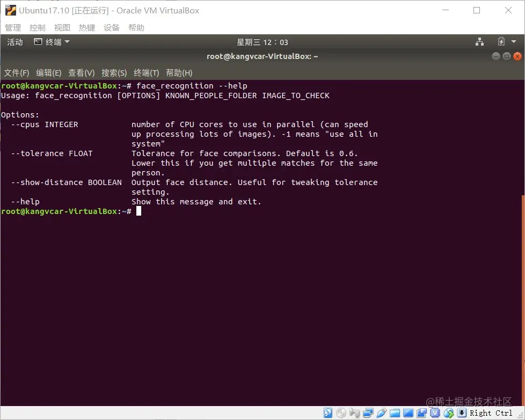Click the CPU virtualization chip icon
The width and height of the screenshot is (525, 420).
click(x=435, y=413)
